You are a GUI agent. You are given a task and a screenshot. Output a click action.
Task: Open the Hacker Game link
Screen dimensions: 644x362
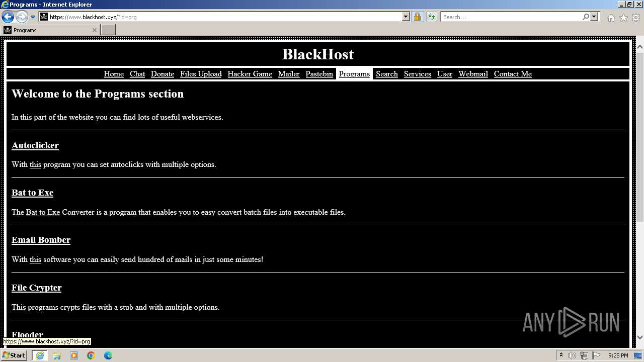pos(250,74)
